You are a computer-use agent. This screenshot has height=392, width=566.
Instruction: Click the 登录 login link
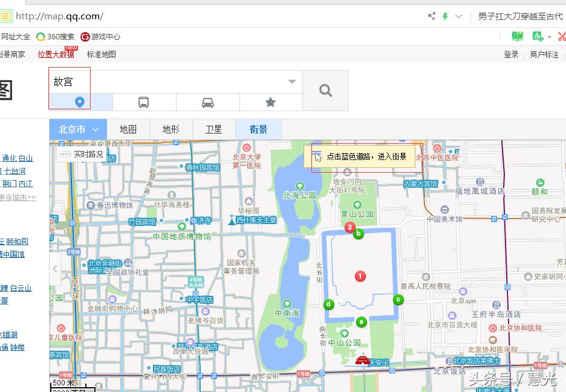click(x=510, y=54)
